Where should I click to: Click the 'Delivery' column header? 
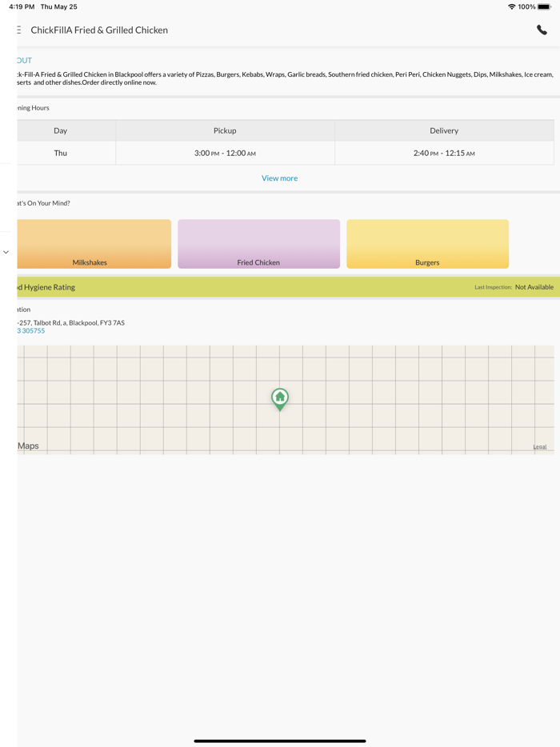(444, 130)
